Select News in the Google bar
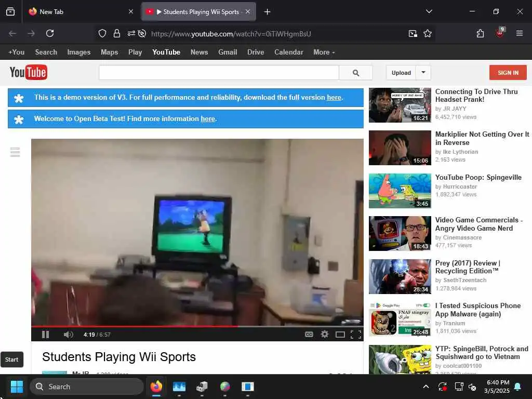Viewport: 532px width, 399px height. (x=199, y=52)
